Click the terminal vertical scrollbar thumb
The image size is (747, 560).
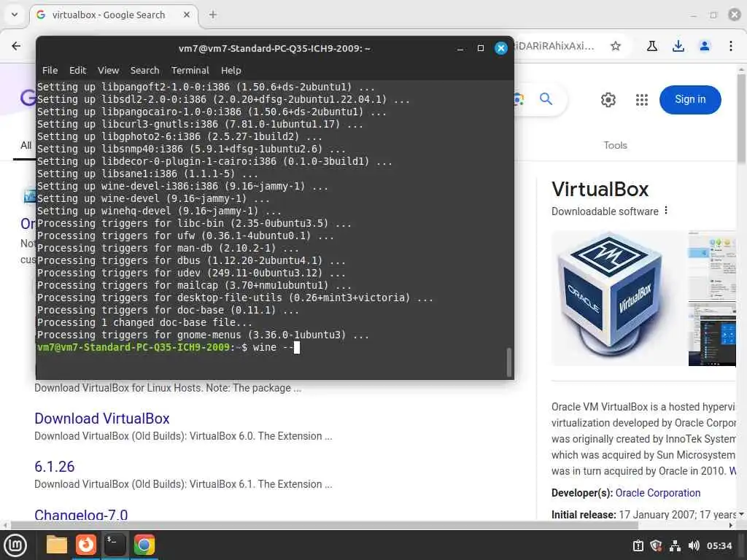508,362
